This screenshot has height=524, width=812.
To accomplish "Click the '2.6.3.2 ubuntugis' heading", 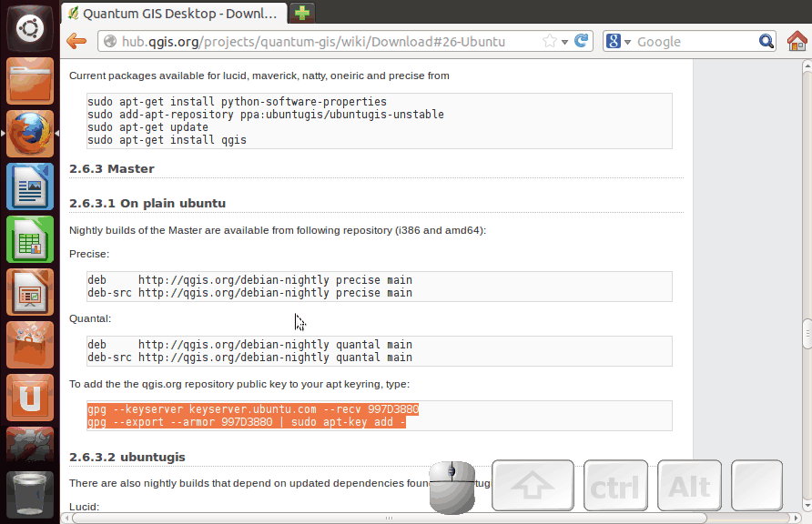I will (127, 458).
